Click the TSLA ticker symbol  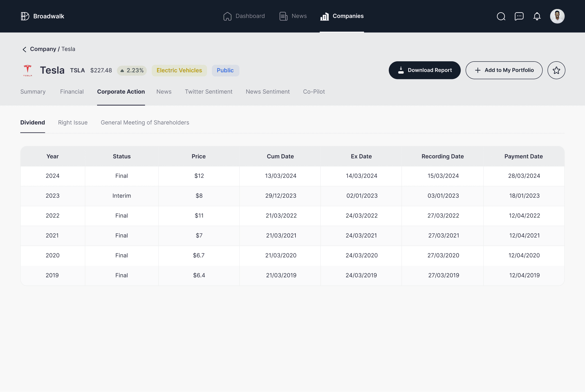click(x=77, y=70)
